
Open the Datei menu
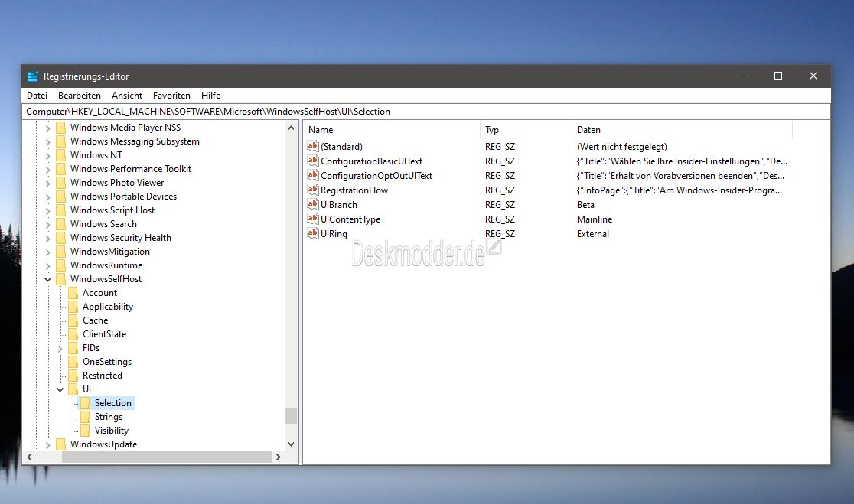[x=37, y=96]
